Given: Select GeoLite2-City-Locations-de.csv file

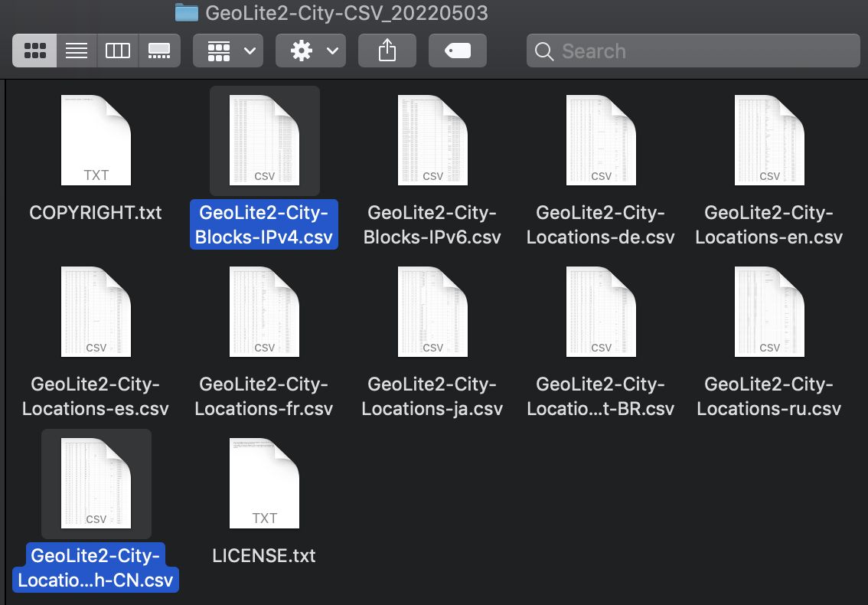Looking at the screenshot, I should pos(601,140).
